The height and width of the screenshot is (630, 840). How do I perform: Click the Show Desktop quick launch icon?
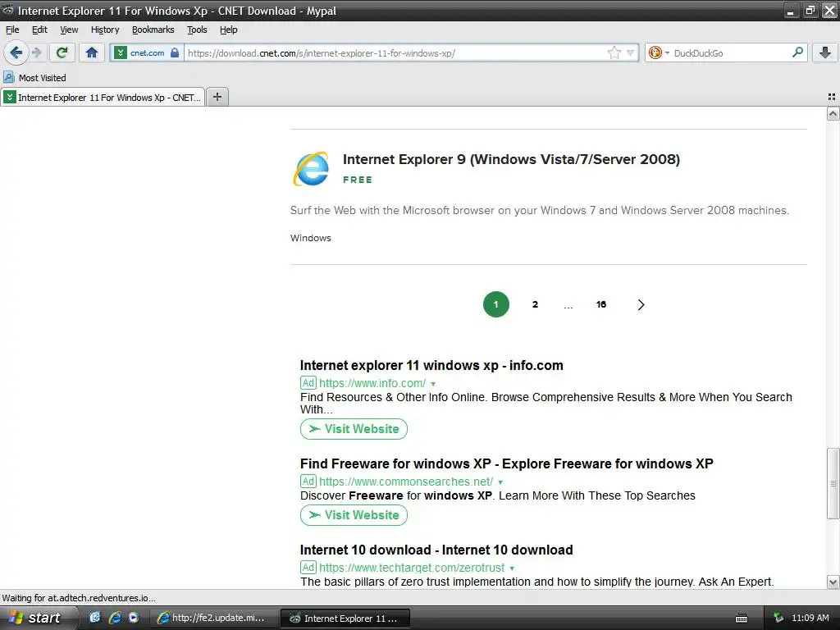click(95, 618)
